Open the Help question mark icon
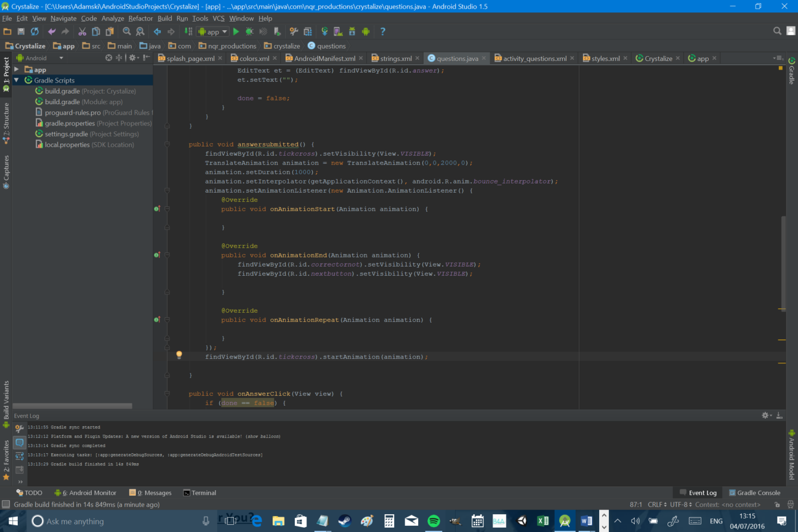The height and width of the screenshot is (532, 798). pyautogui.click(x=382, y=31)
